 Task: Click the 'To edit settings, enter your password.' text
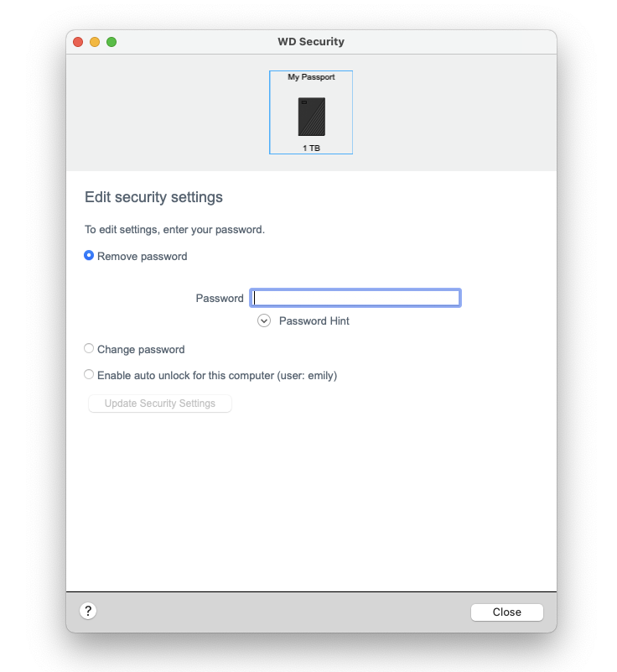[174, 230]
